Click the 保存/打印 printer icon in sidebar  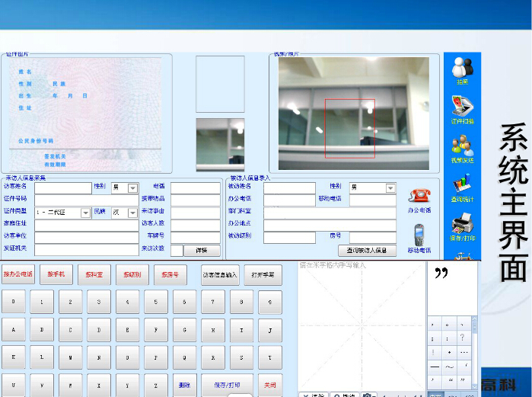[x=462, y=226]
